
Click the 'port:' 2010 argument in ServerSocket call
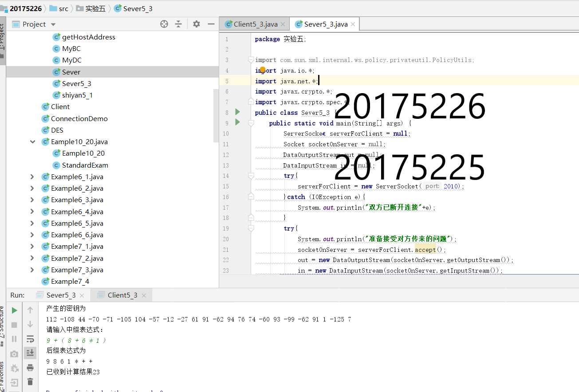[442, 186]
